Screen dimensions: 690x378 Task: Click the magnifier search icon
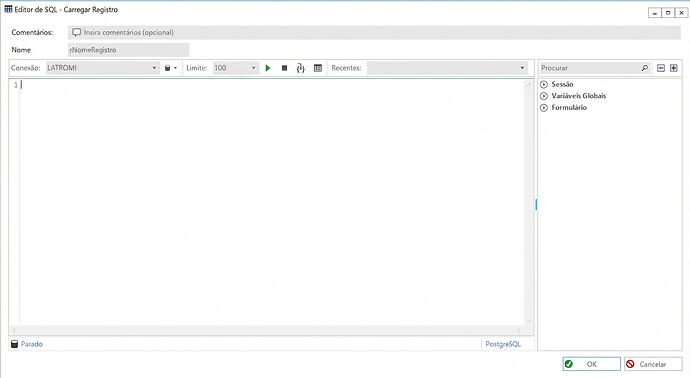[645, 68]
